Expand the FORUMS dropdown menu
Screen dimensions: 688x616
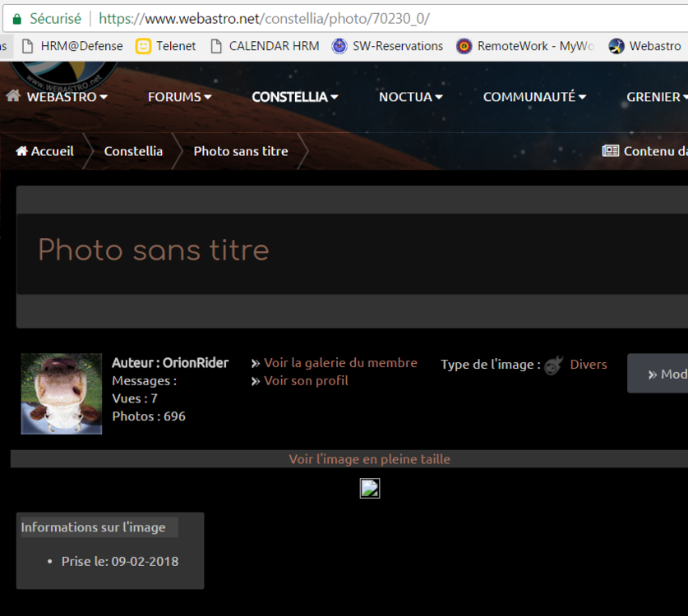(179, 96)
